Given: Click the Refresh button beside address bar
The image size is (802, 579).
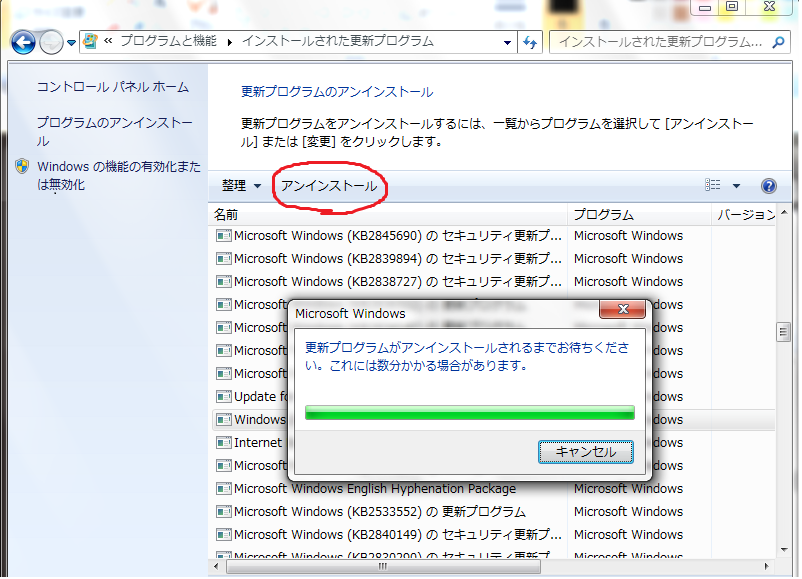Looking at the screenshot, I should [x=530, y=42].
